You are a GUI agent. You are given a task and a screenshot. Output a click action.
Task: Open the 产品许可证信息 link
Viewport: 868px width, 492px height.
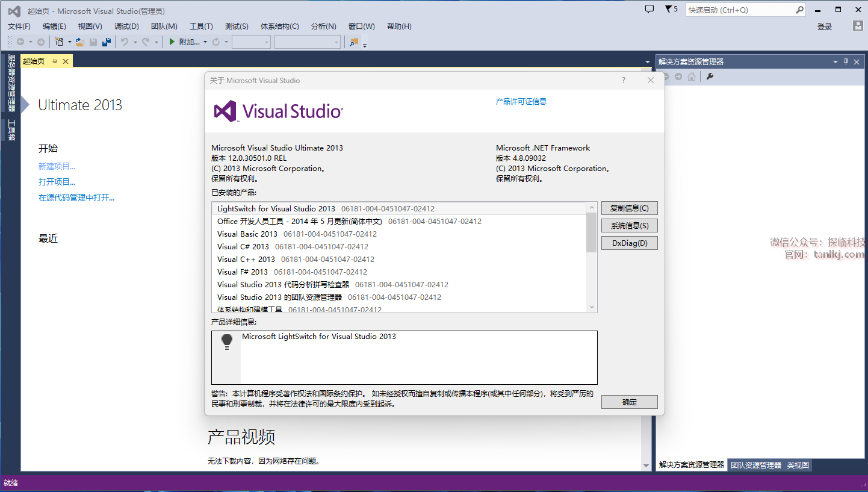[x=521, y=102]
